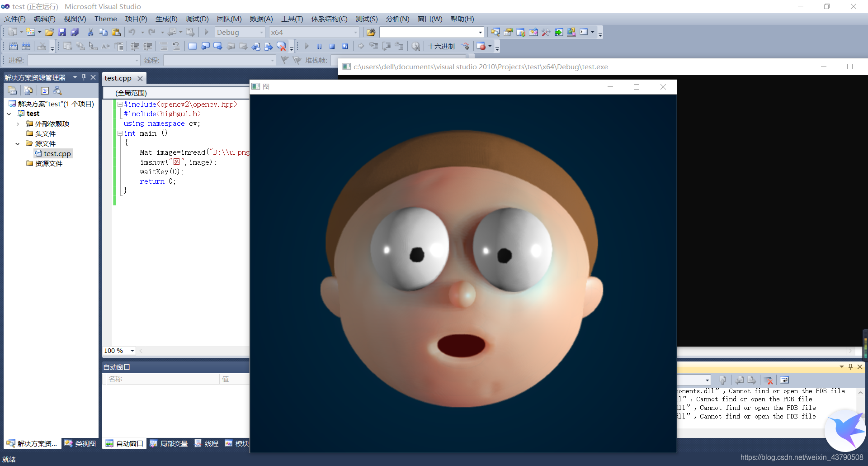Select the solution "test" root node
The width and height of the screenshot is (868, 466).
coord(52,104)
